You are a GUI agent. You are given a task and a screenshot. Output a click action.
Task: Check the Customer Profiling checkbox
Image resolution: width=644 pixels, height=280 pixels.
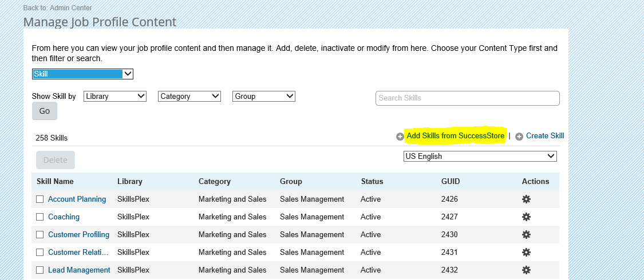coord(40,234)
